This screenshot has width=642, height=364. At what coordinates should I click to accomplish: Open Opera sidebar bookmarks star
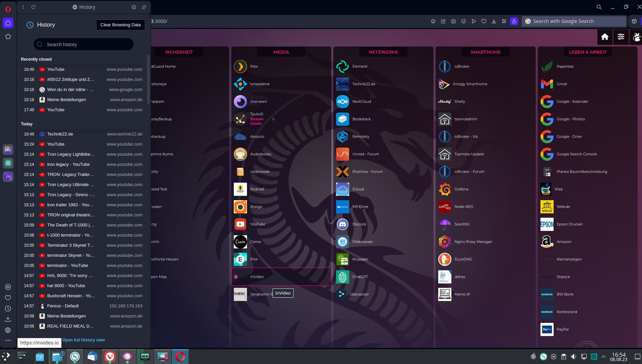[8, 36]
